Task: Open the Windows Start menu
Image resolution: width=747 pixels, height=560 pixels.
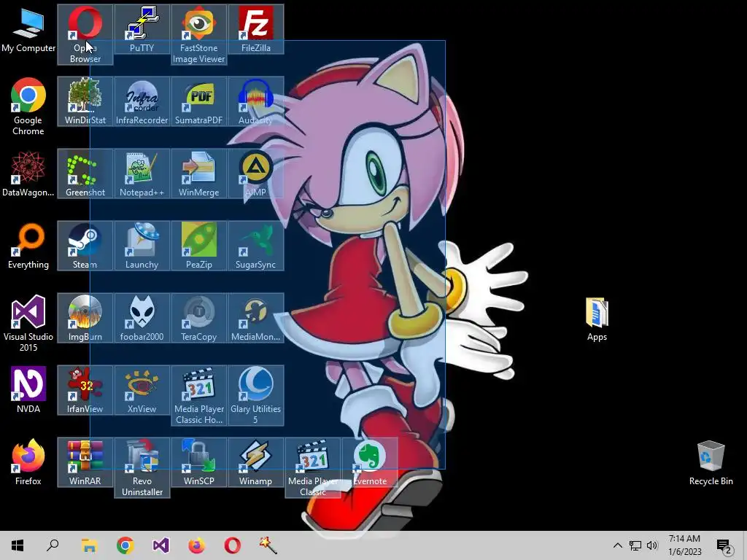Action: 18,545
